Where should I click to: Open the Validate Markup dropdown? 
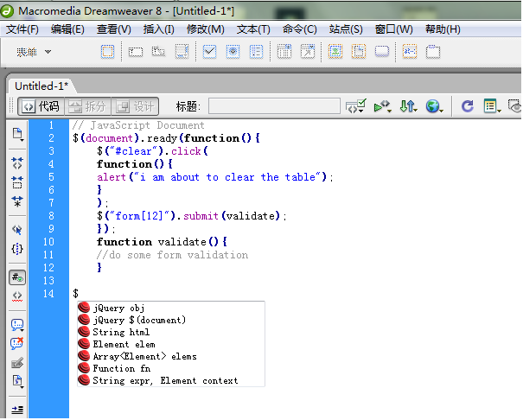tap(382, 106)
